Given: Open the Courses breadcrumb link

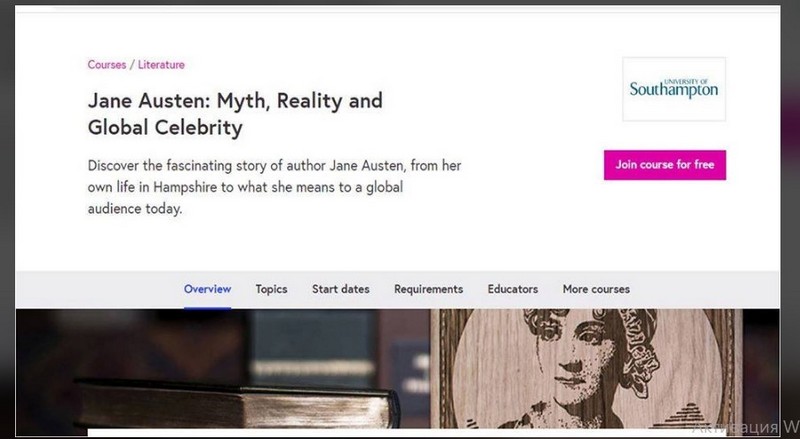Looking at the screenshot, I should (x=106, y=65).
